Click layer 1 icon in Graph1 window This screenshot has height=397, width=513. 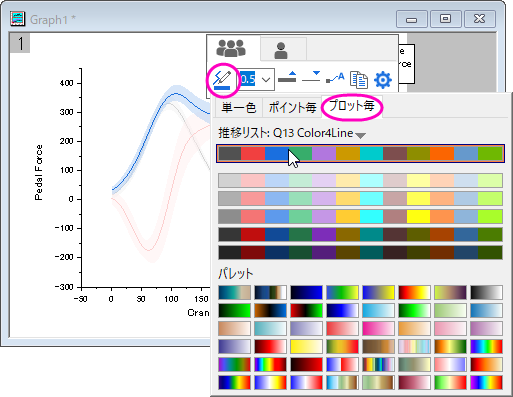(x=20, y=43)
